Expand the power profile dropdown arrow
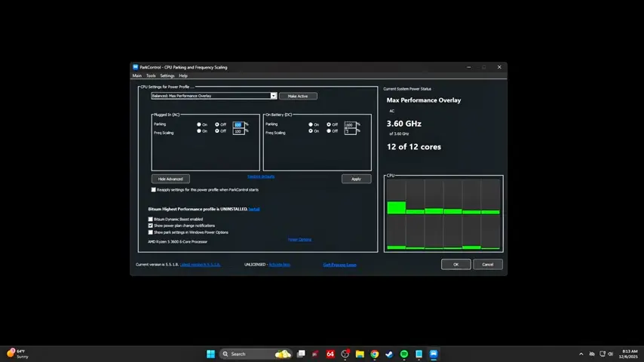The height and width of the screenshot is (362, 644). pos(273,96)
